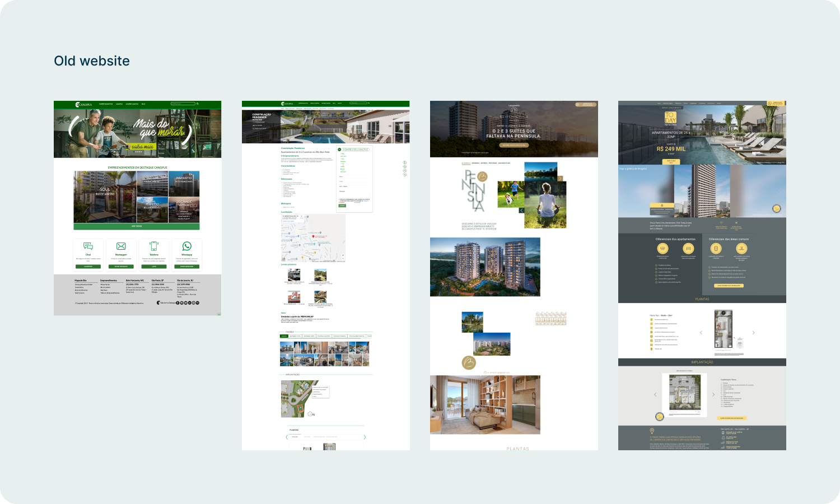
Task: Click the zoom icon below the Implantação plan
Action: tap(660, 417)
